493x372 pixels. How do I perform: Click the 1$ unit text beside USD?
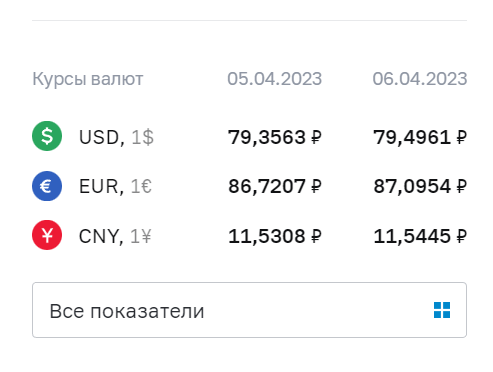pos(142,137)
